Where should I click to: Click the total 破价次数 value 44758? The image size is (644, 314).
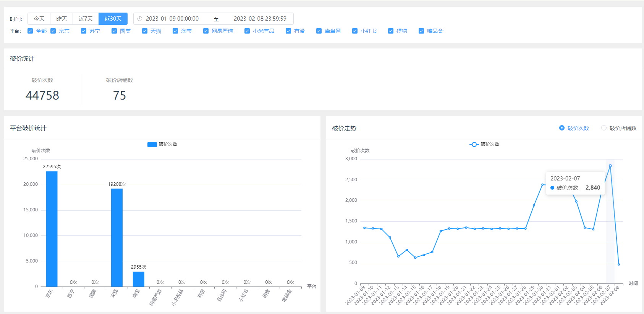click(42, 95)
